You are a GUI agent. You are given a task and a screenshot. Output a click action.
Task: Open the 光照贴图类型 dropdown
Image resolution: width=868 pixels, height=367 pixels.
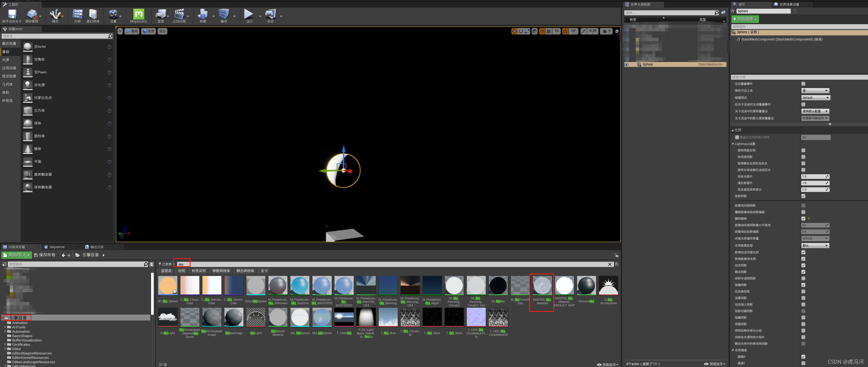815,245
